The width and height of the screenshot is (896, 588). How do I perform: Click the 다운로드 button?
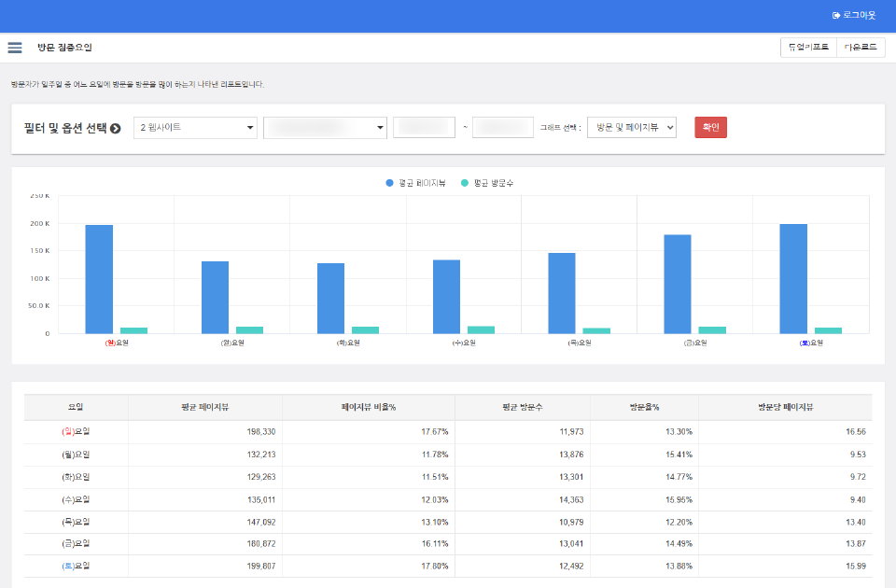pos(860,48)
